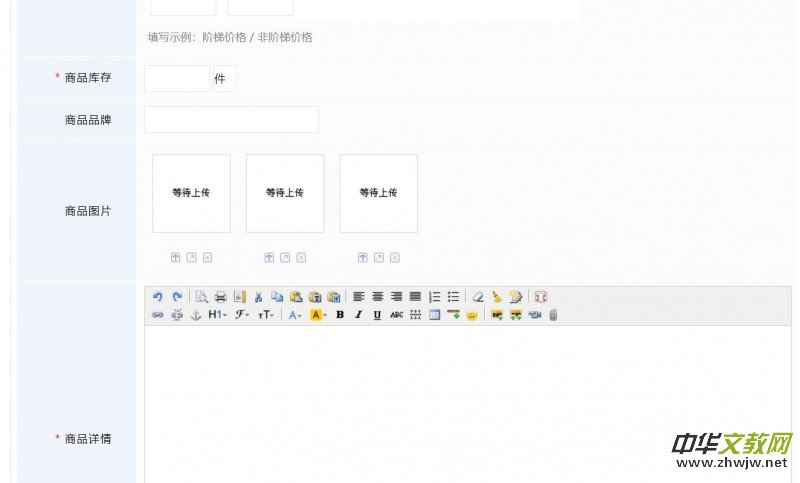The image size is (800, 483).
Task: Click the X delete icon under third image slot
Action: 395,258
